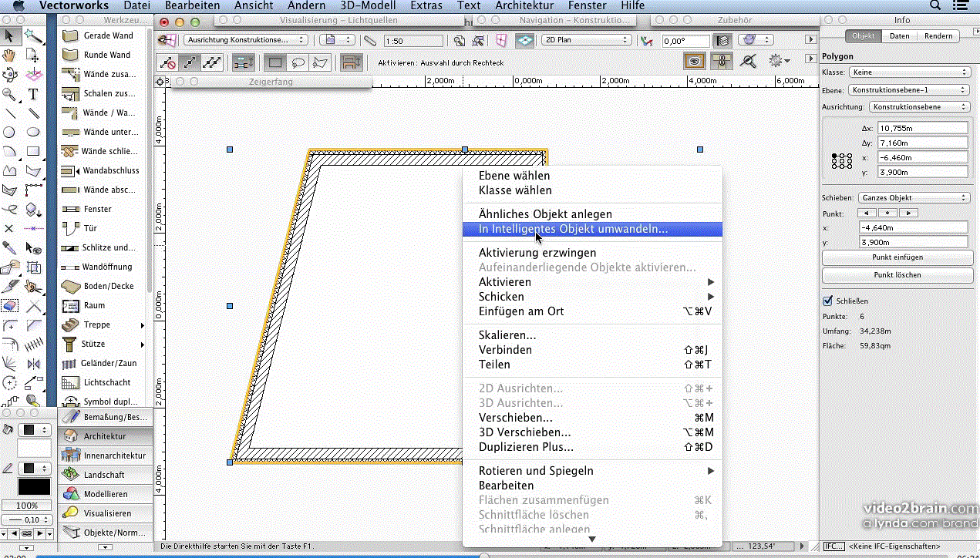
Task: Select the Lichtschacht tool
Action: click(100, 382)
